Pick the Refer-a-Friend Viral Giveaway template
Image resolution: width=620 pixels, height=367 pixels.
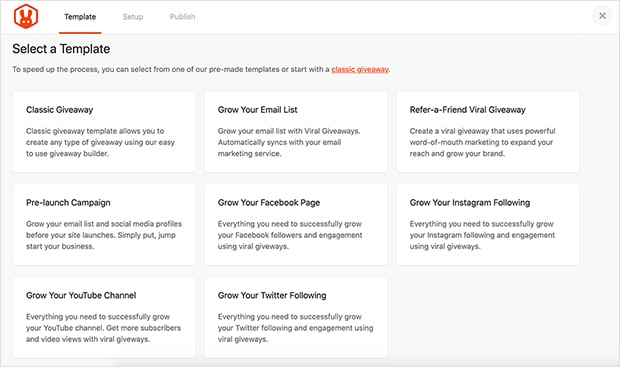click(488, 132)
